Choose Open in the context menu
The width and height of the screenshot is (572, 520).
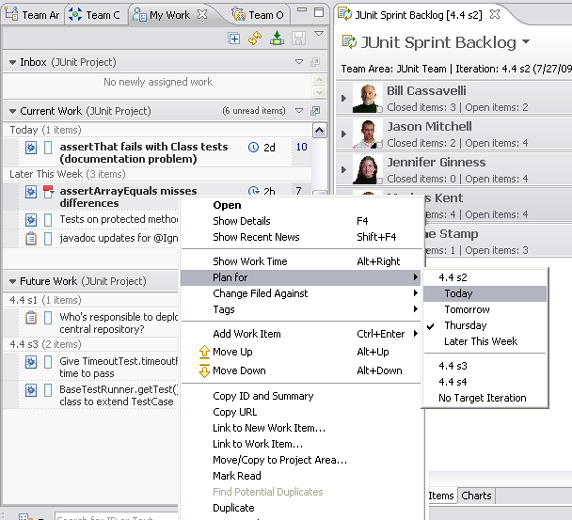tap(302, 205)
